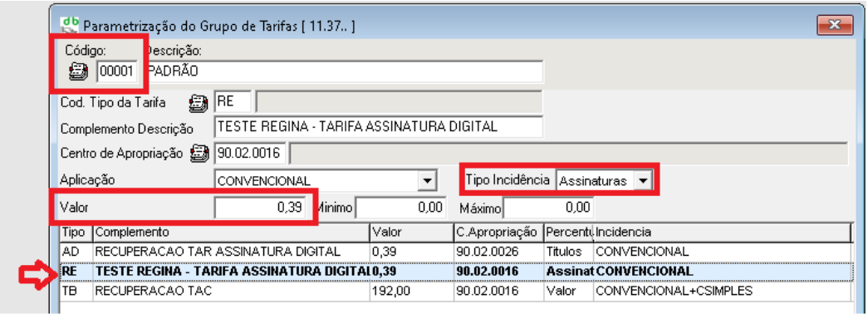The height and width of the screenshot is (314, 868).
Task: Click the Complemento Descrição text field
Action: click(378, 127)
